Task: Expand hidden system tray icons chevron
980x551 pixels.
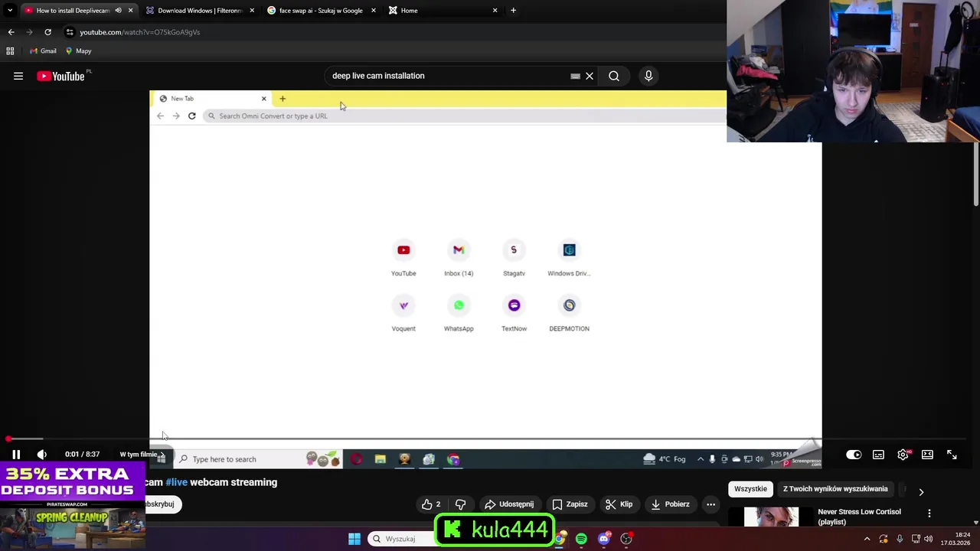Action: [867, 539]
